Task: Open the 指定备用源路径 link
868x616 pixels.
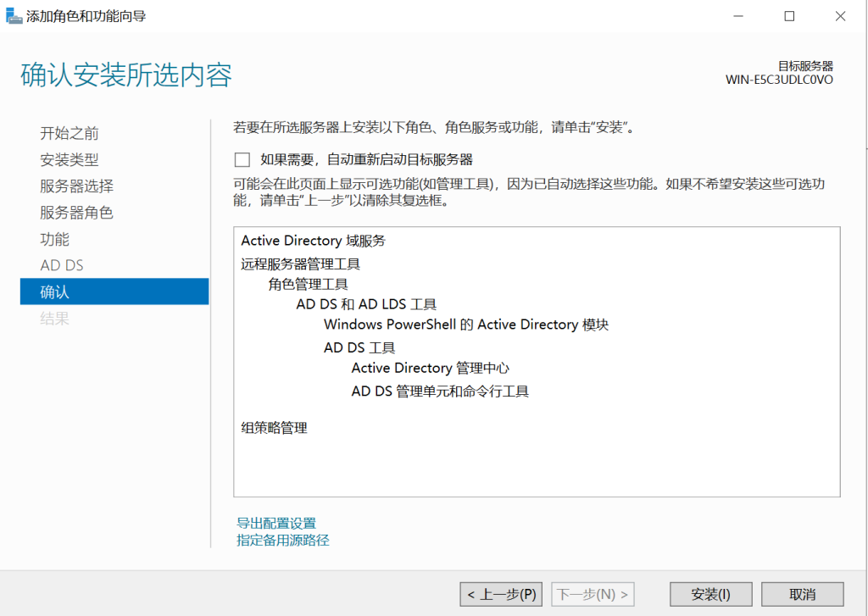Action: 283,540
